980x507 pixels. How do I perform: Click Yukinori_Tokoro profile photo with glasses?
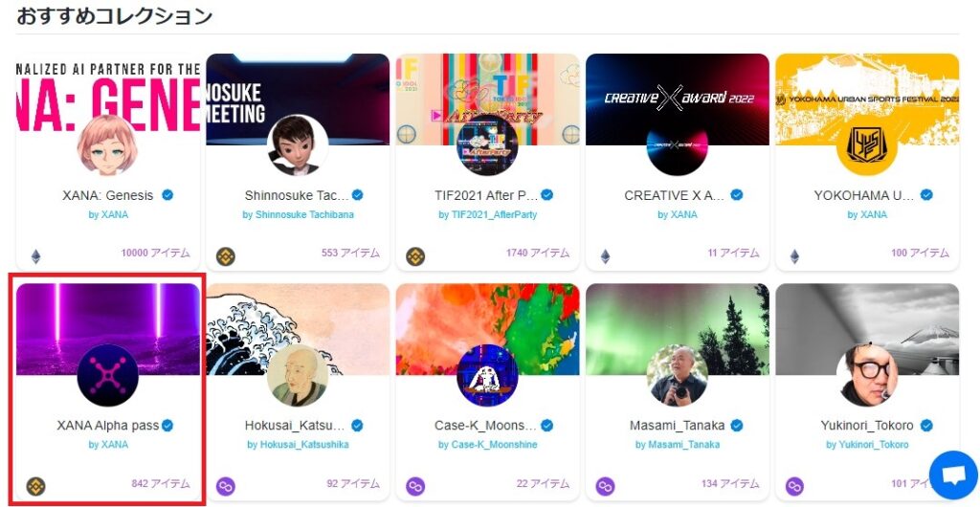point(867,375)
